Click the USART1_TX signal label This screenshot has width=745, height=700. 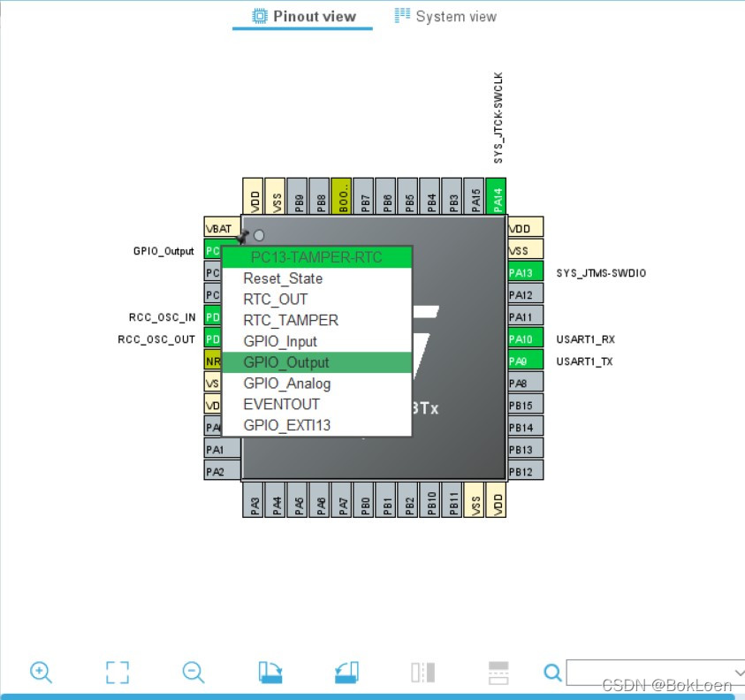point(584,361)
